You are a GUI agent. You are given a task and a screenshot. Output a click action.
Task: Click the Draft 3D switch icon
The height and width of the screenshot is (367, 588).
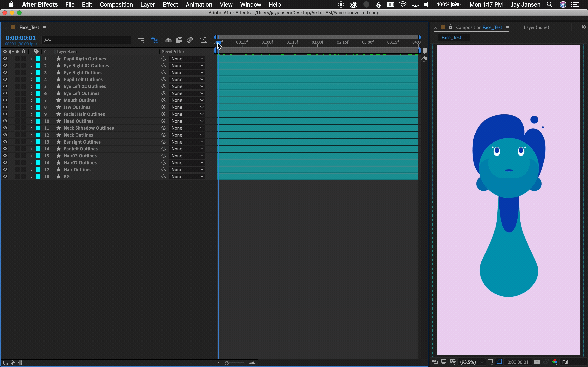point(155,40)
